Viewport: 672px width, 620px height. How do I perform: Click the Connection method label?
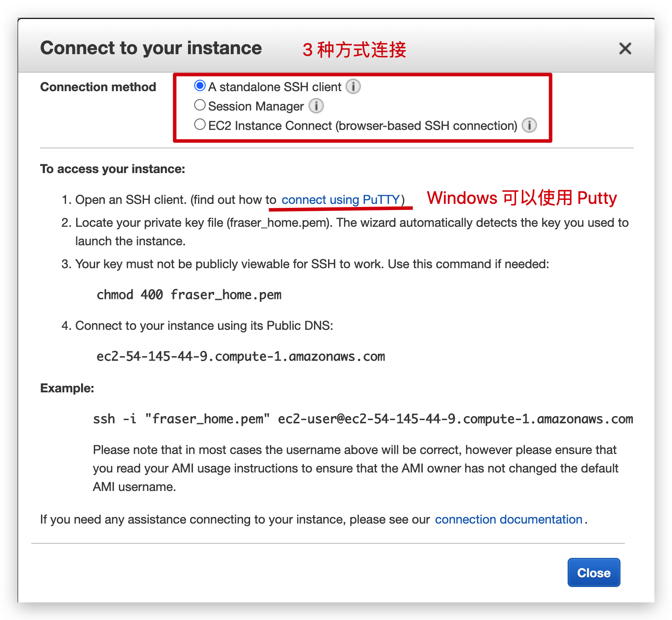coord(98,87)
